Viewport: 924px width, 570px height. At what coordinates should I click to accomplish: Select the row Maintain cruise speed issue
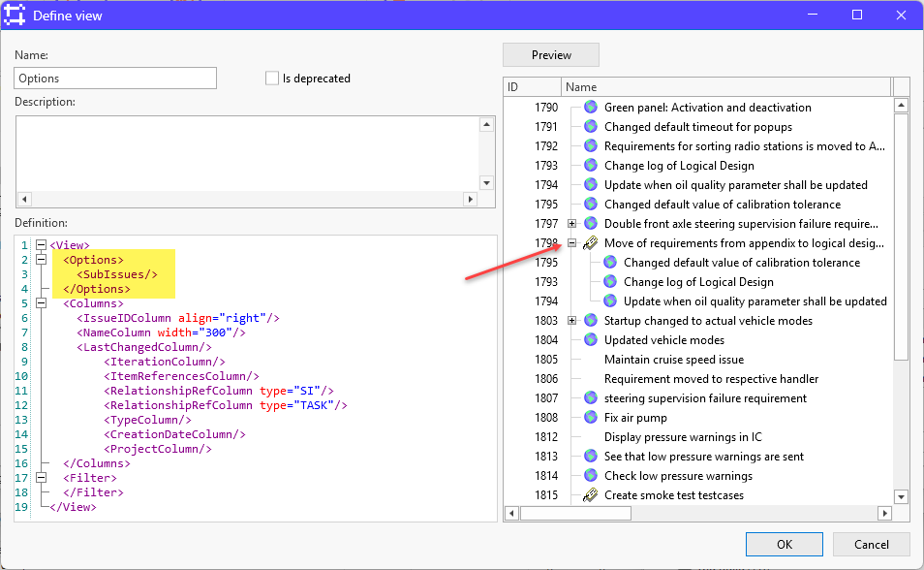tap(674, 360)
